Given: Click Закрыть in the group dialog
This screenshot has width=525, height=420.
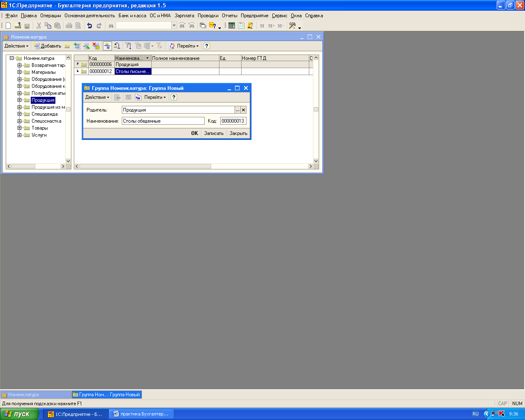Looking at the screenshot, I should tap(238, 133).
